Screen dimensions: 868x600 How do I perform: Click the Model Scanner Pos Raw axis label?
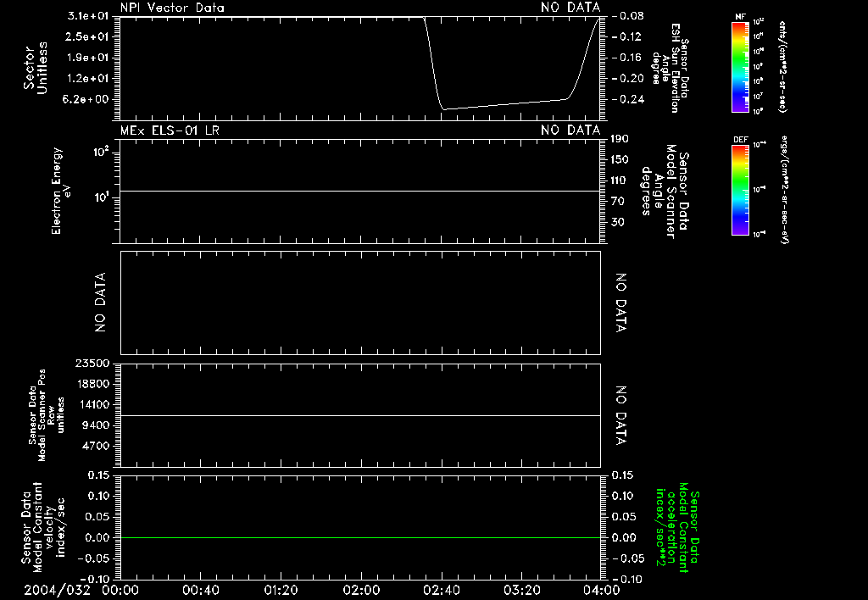click(x=47, y=415)
